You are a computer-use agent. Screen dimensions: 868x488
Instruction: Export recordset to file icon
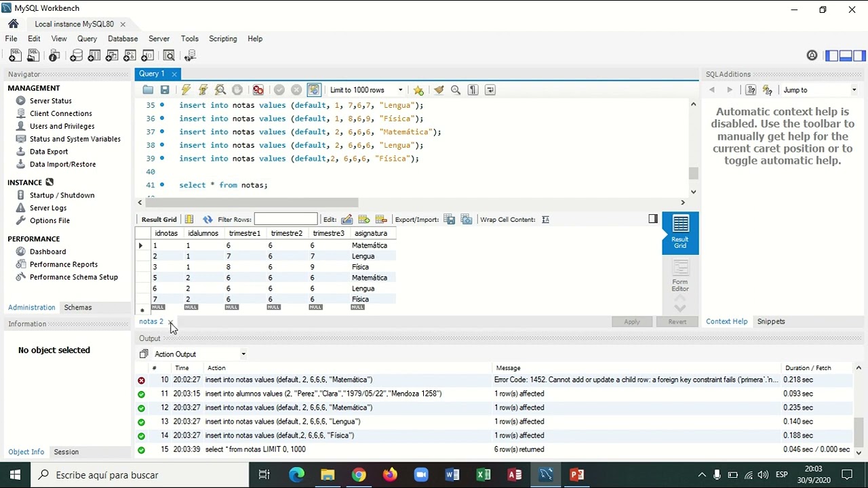(x=449, y=219)
